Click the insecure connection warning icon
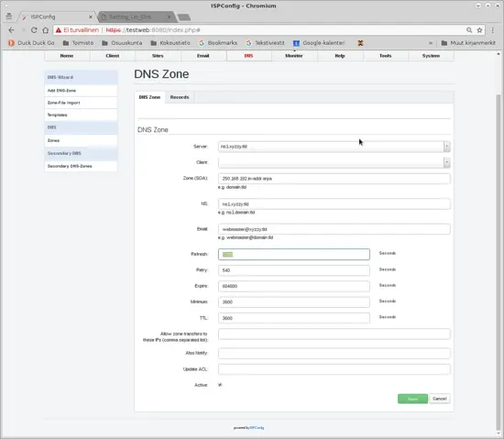Viewport: 504px width, 439px height. pos(58,30)
